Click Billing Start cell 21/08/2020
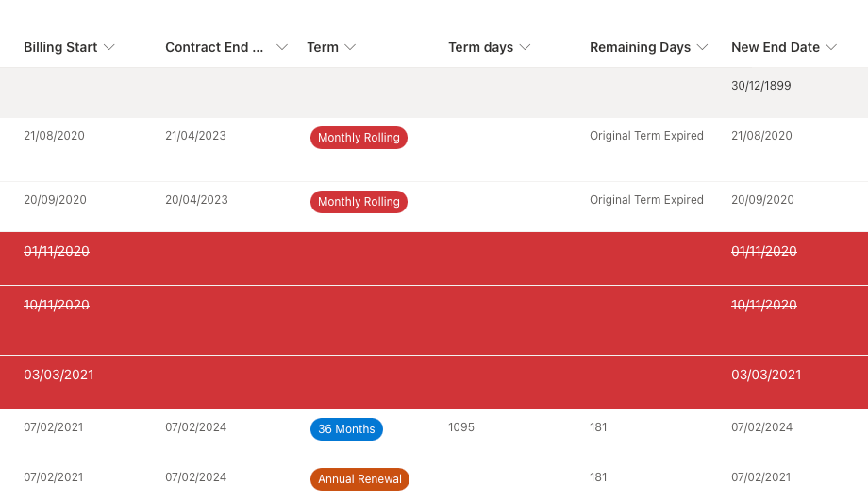The image size is (868, 501). pyautogui.click(x=55, y=136)
